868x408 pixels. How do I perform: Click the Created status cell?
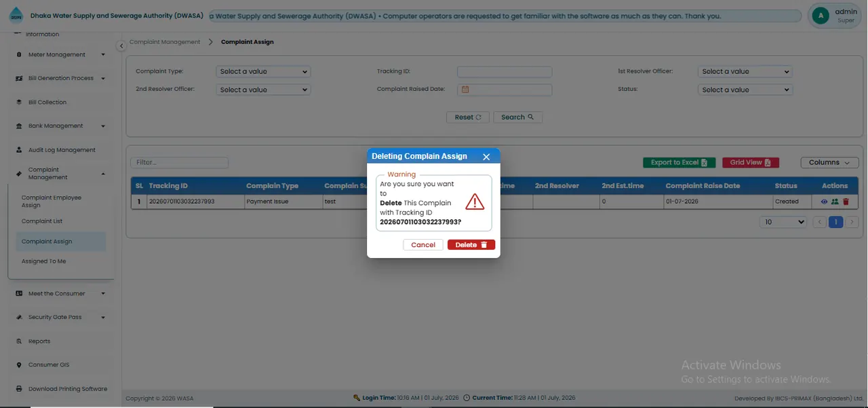point(791,202)
